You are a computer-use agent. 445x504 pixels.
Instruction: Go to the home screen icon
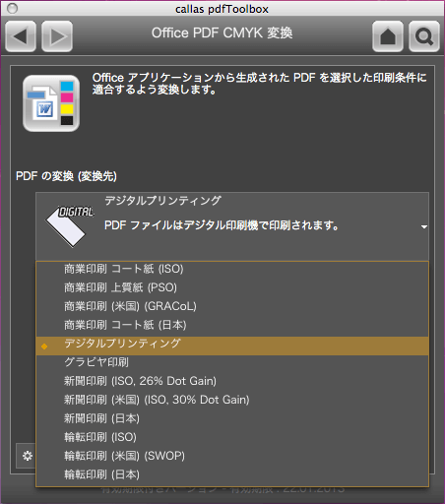click(x=388, y=36)
